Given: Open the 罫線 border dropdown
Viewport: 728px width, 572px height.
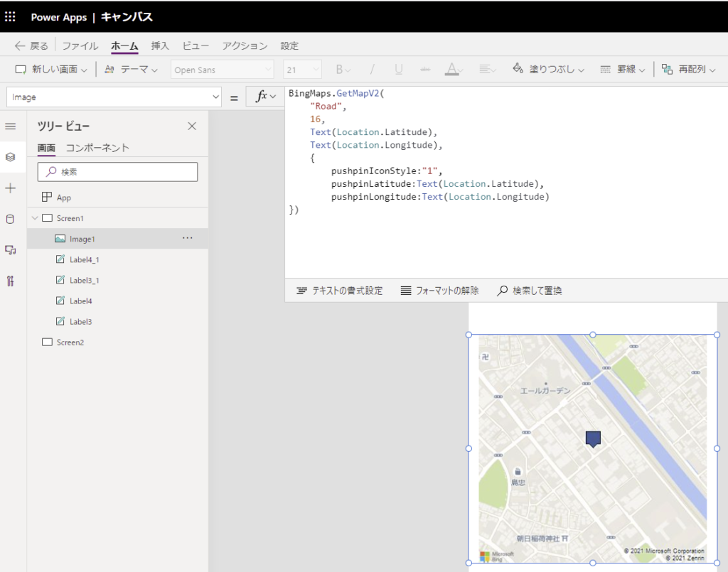Looking at the screenshot, I should click(x=623, y=70).
